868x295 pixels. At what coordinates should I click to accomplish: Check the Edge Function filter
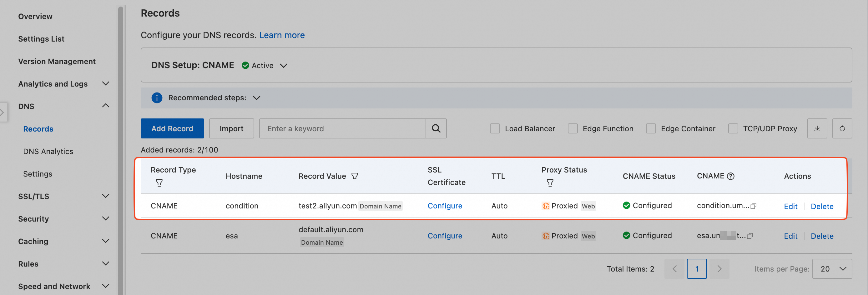pyautogui.click(x=573, y=128)
